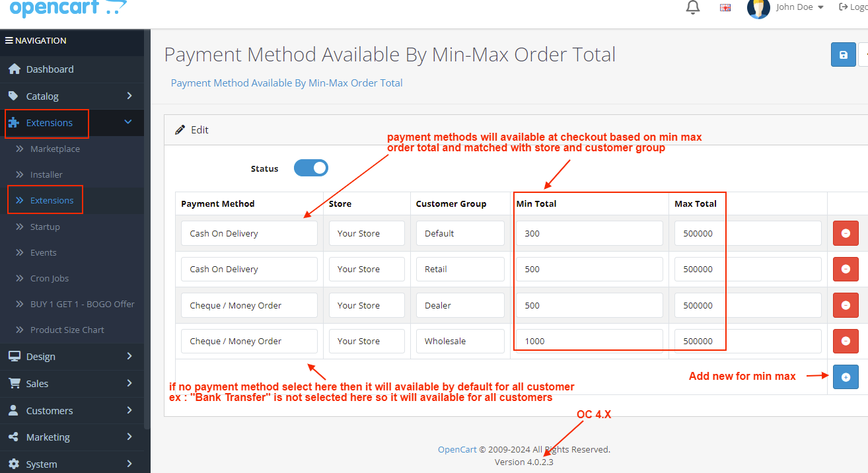Delete the Wholesale row with minus button
The height and width of the screenshot is (473, 868).
click(x=846, y=341)
